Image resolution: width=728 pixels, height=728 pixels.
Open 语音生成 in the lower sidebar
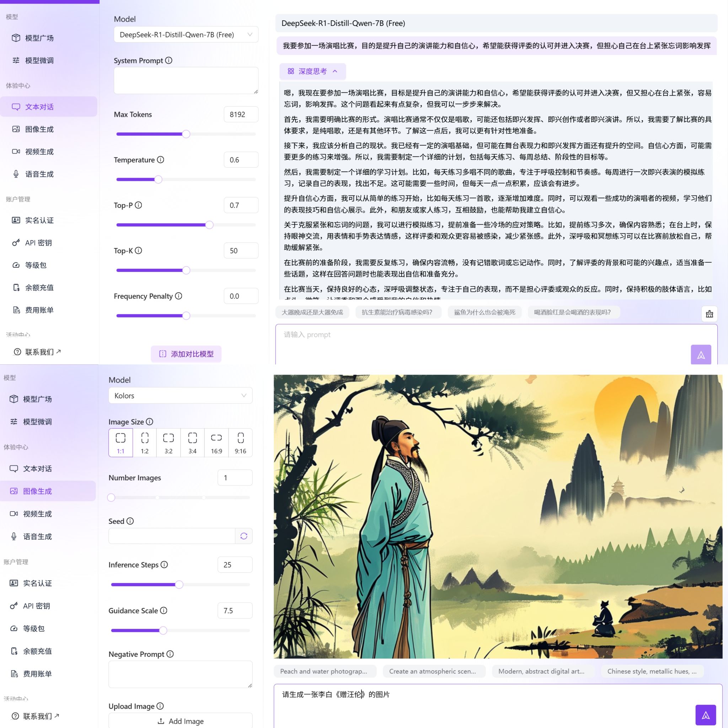click(x=37, y=536)
